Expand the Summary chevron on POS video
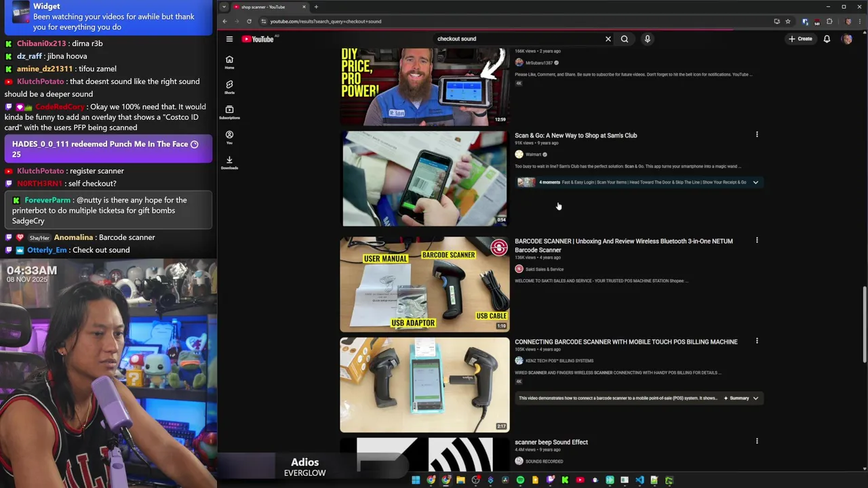This screenshot has height=488, width=868. [x=755, y=399]
